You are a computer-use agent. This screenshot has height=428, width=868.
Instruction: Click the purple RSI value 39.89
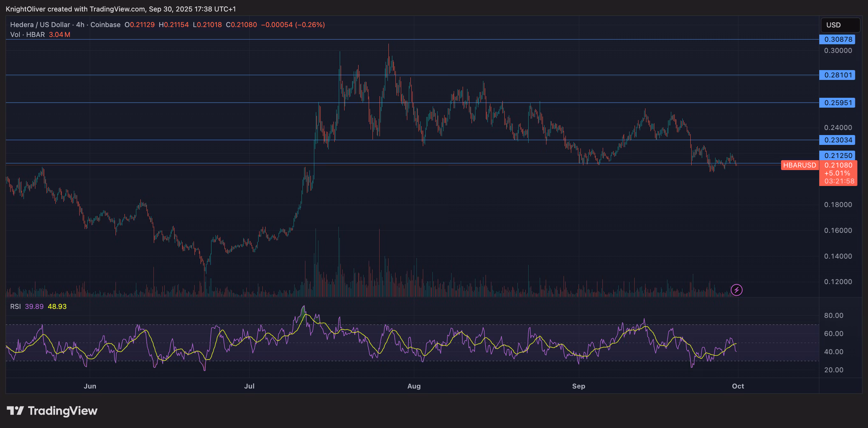[x=34, y=306]
